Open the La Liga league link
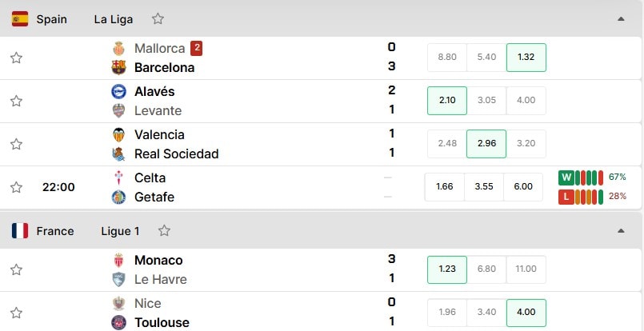The height and width of the screenshot is (331, 644). point(114,19)
